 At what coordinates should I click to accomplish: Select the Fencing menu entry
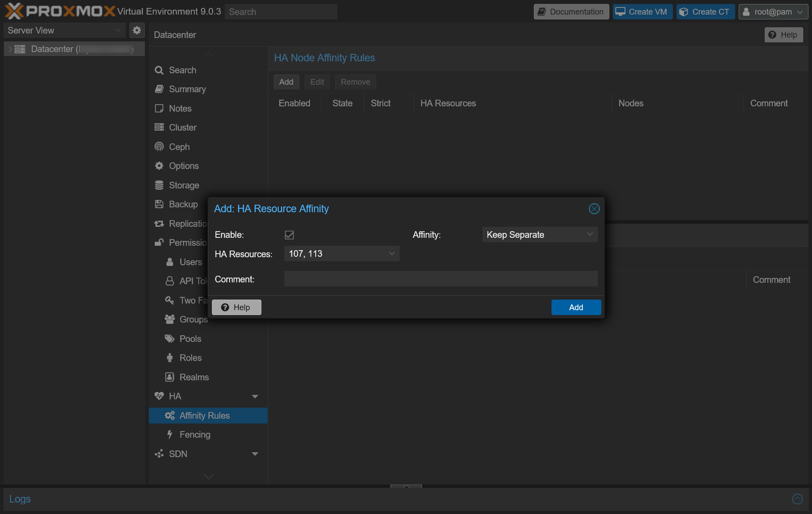[208, 435]
